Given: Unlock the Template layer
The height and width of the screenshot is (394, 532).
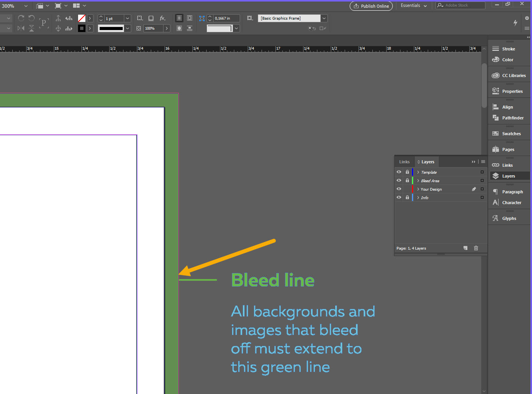Looking at the screenshot, I should (407, 172).
